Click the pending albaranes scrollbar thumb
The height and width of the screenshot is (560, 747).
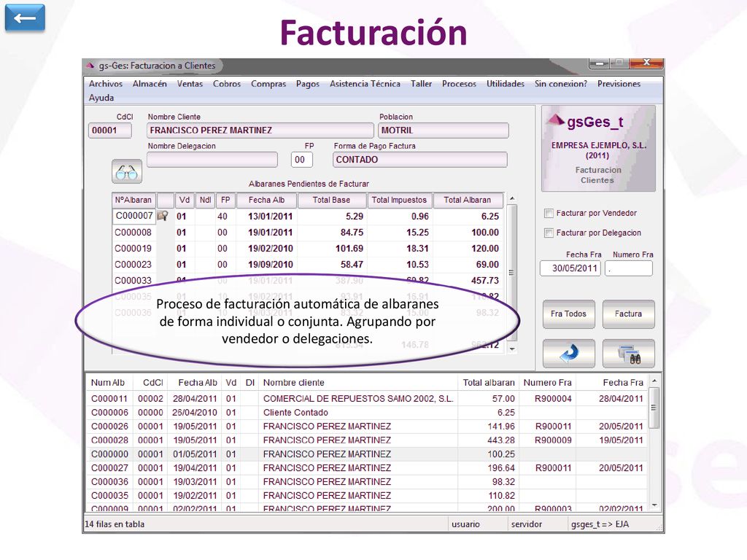(512, 273)
